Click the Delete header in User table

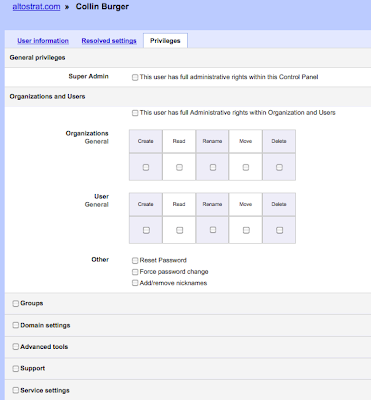[279, 204]
